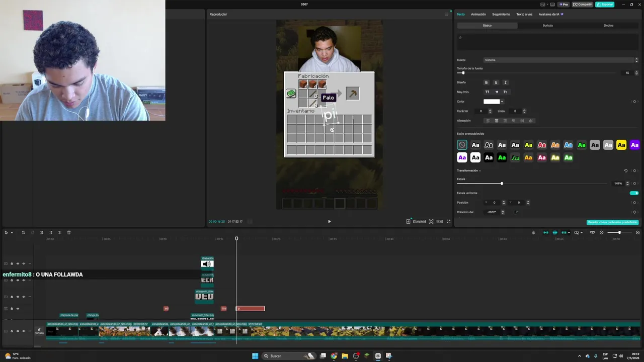644x362 pixels.
Task: Toggle the main magnet snapping icon
Action: (545, 232)
